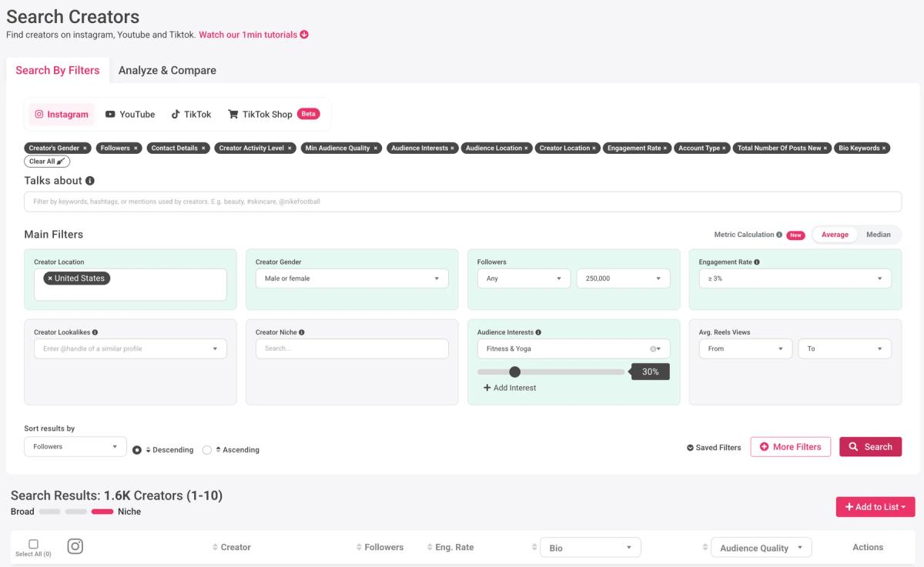Expand the Saved Filters menu
The height and width of the screenshot is (567, 924).
[714, 448]
